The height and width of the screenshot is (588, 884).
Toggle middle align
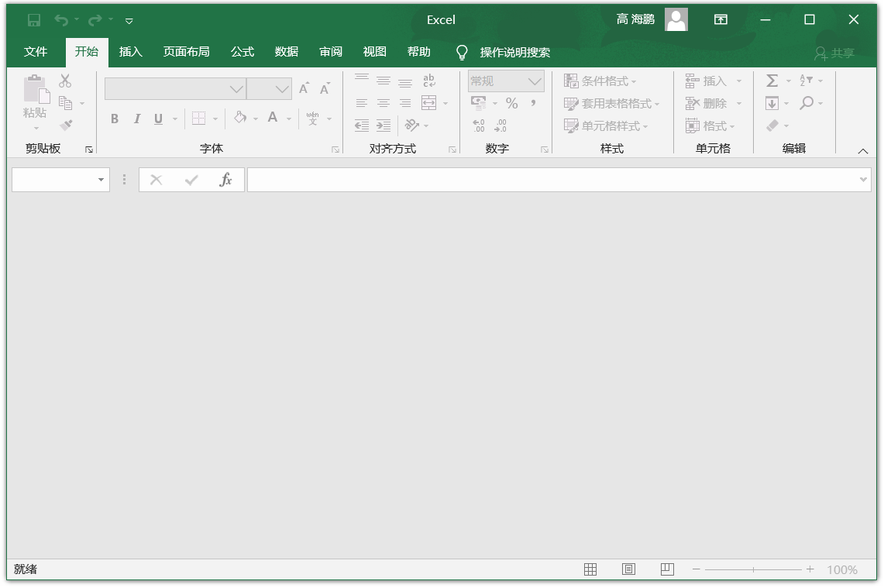coord(384,81)
